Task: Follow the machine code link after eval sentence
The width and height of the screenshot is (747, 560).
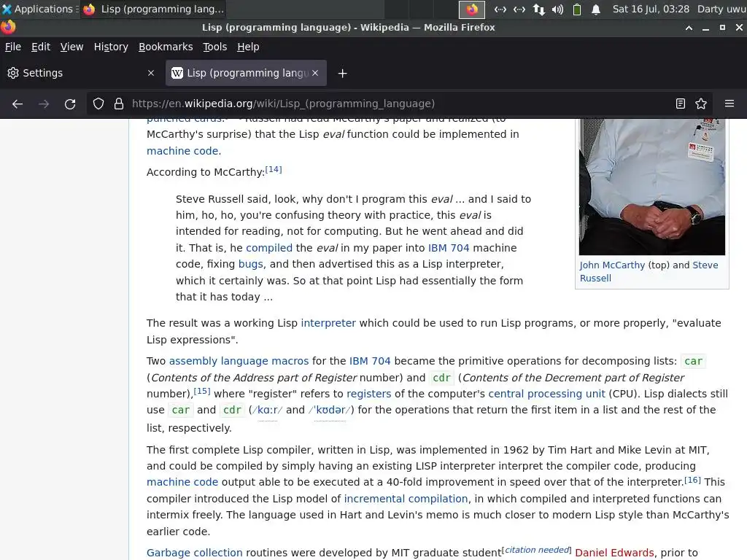Action: 183,151
